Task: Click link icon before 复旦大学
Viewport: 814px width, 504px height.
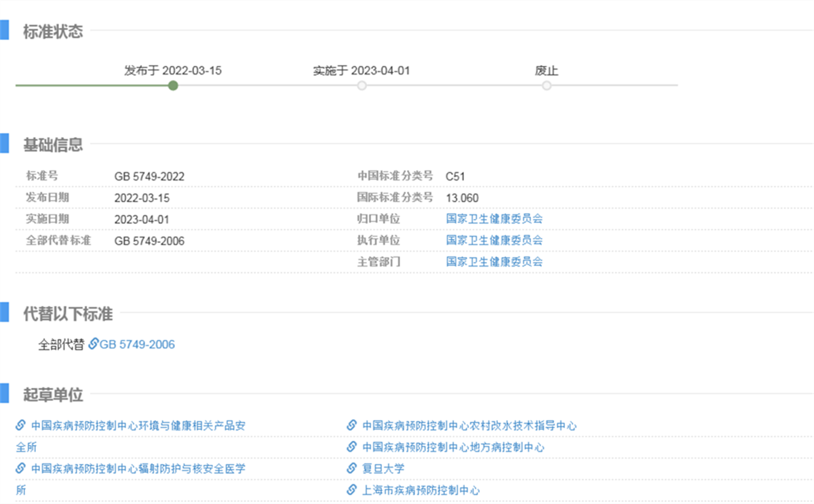Action: coord(351,468)
